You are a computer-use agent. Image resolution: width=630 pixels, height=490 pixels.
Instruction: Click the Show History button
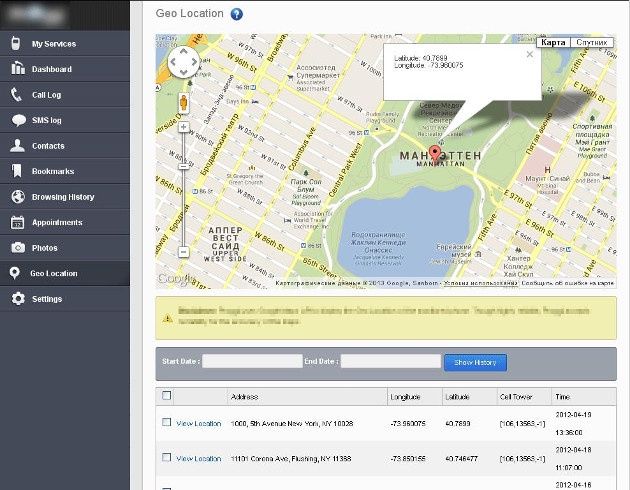[475, 362]
